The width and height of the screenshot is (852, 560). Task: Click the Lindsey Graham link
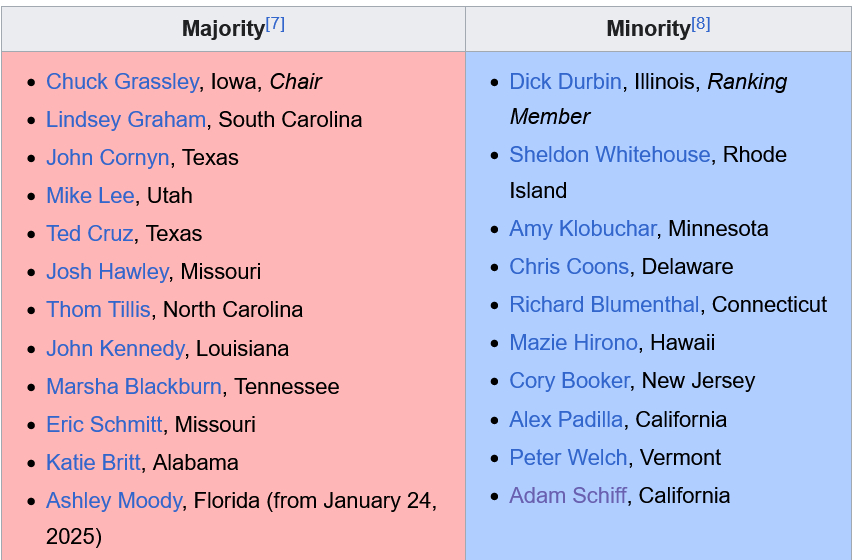126,120
